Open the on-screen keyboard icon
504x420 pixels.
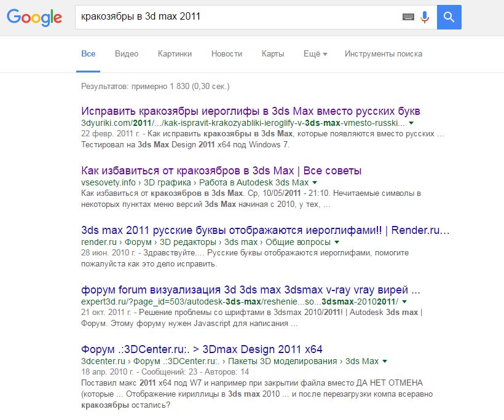coord(408,17)
